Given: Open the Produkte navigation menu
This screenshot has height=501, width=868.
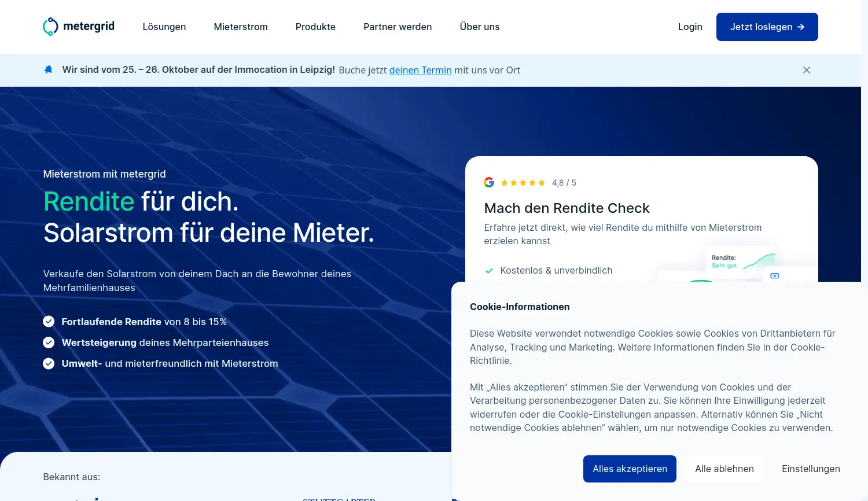Looking at the screenshot, I should pyautogui.click(x=315, y=27).
